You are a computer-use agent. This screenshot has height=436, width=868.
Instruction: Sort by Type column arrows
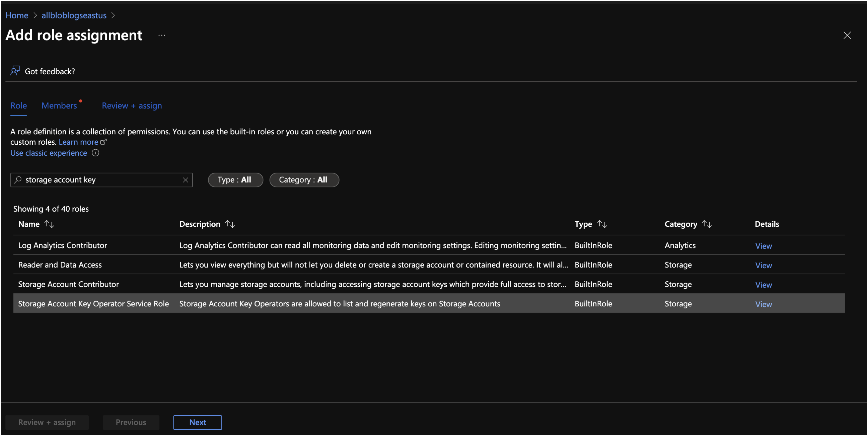tap(602, 224)
